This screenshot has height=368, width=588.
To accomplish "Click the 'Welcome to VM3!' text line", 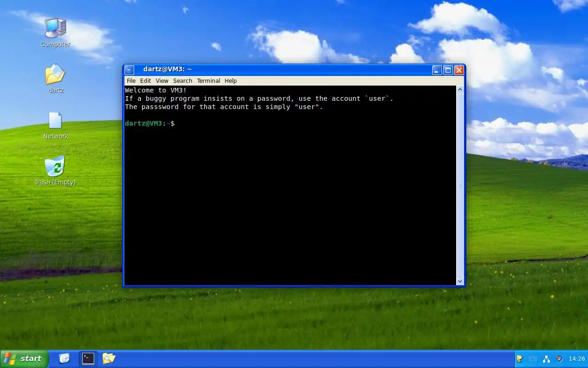I will point(156,90).
